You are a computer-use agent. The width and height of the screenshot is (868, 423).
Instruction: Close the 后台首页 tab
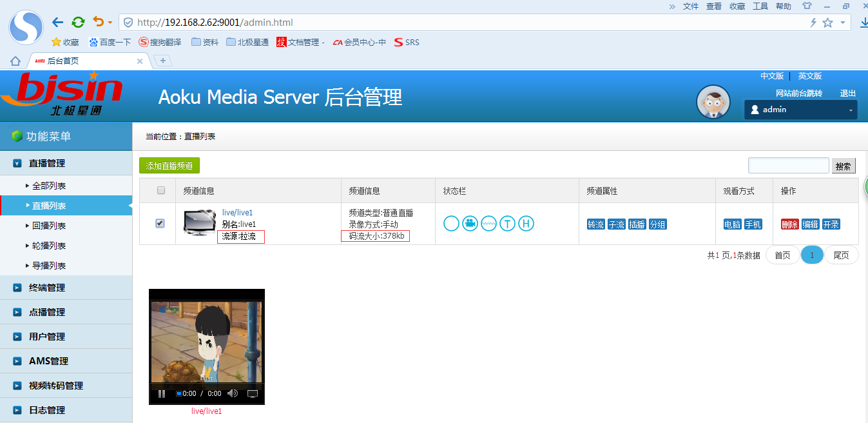pyautogui.click(x=140, y=61)
